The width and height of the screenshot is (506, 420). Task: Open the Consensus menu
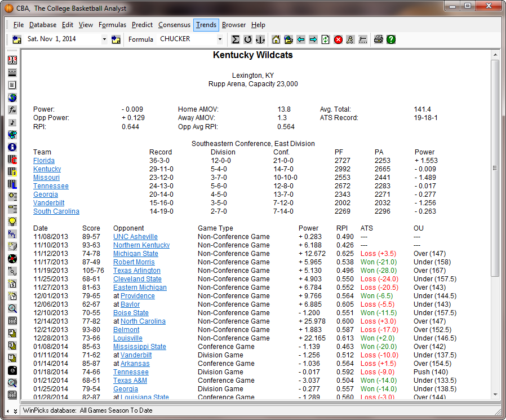coord(174,25)
